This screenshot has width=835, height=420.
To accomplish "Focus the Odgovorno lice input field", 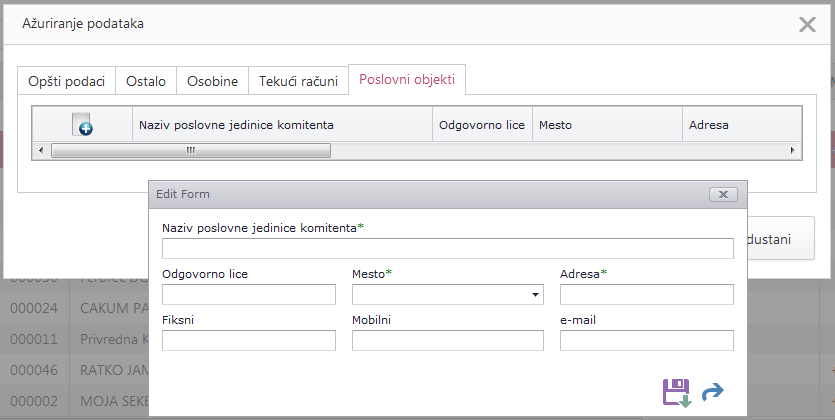I will pyautogui.click(x=249, y=294).
